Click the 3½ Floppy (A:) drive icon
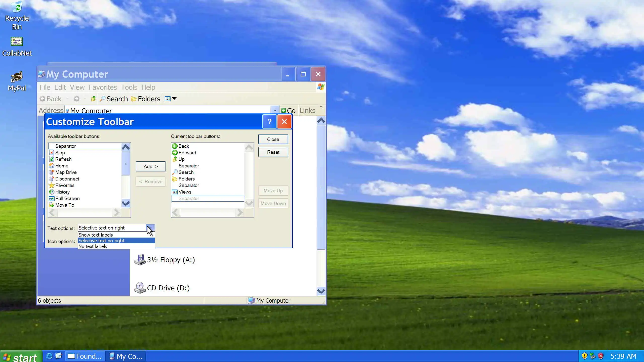Image resolution: width=644 pixels, height=362 pixels. [x=140, y=260]
